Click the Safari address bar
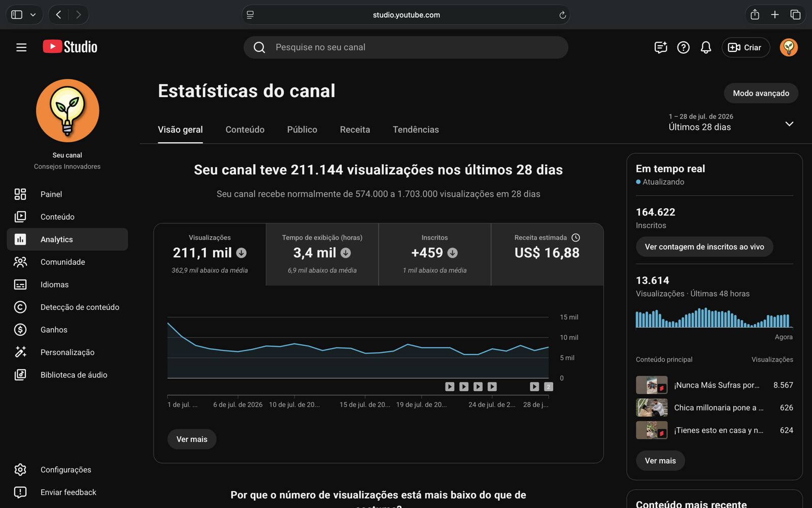The width and height of the screenshot is (812, 508). (x=406, y=15)
